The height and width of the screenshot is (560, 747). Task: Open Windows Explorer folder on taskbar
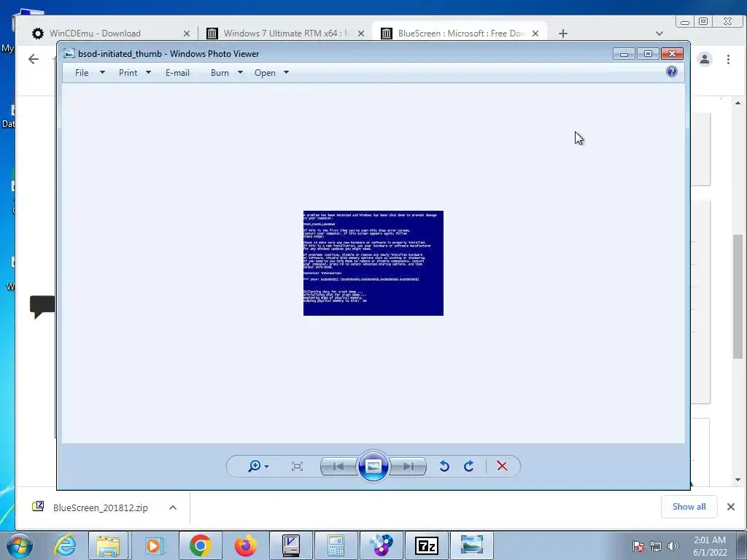point(108,545)
